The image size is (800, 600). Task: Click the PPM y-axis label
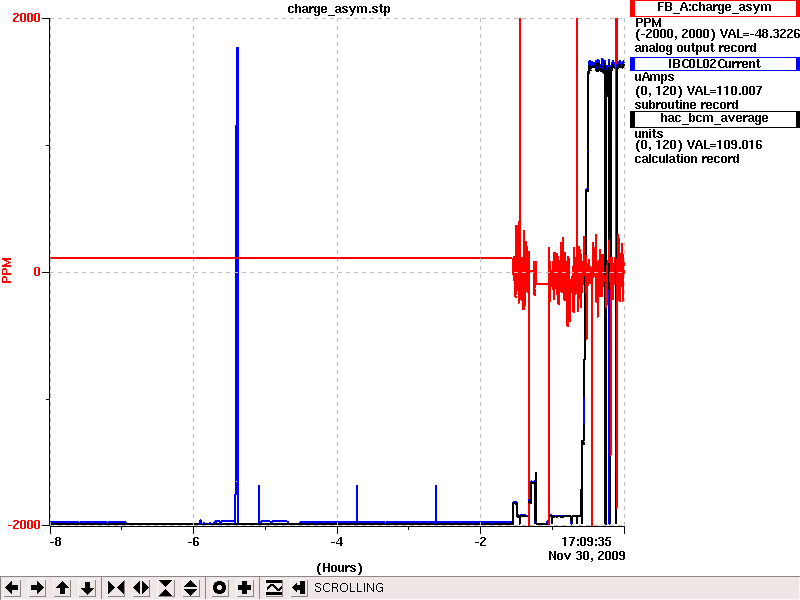pos(7,270)
